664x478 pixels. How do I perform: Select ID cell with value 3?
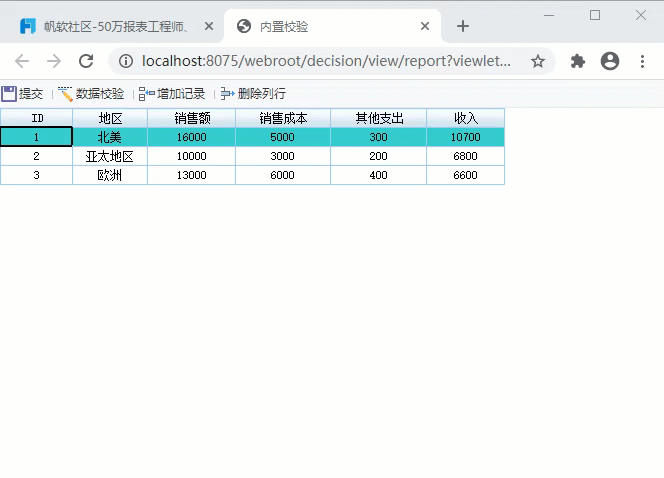pos(36,175)
